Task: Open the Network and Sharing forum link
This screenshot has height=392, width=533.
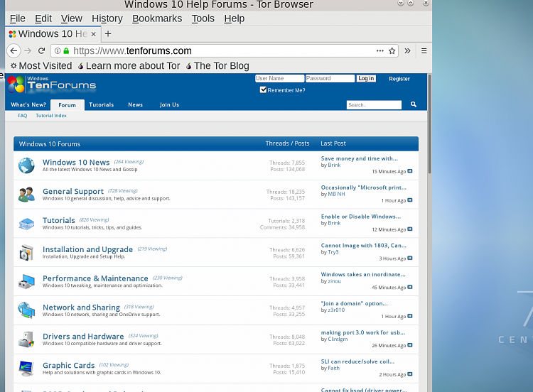Action: (x=81, y=307)
